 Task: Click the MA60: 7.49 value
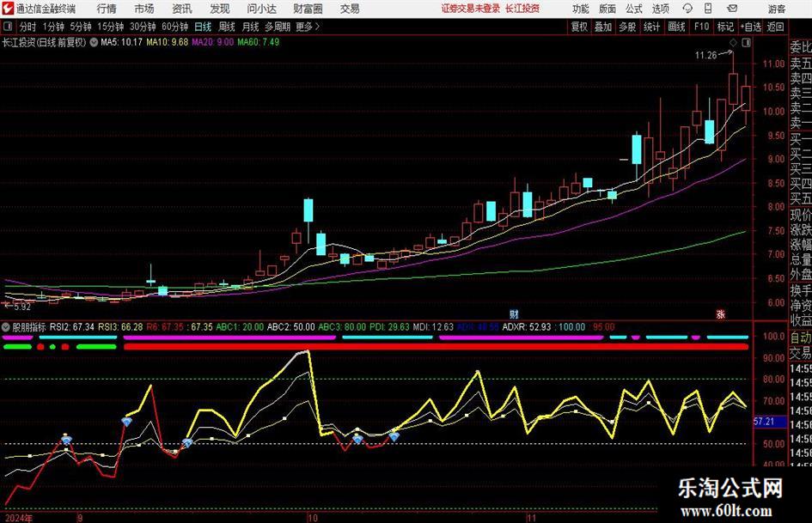pyautogui.click(x=258, y=42)
